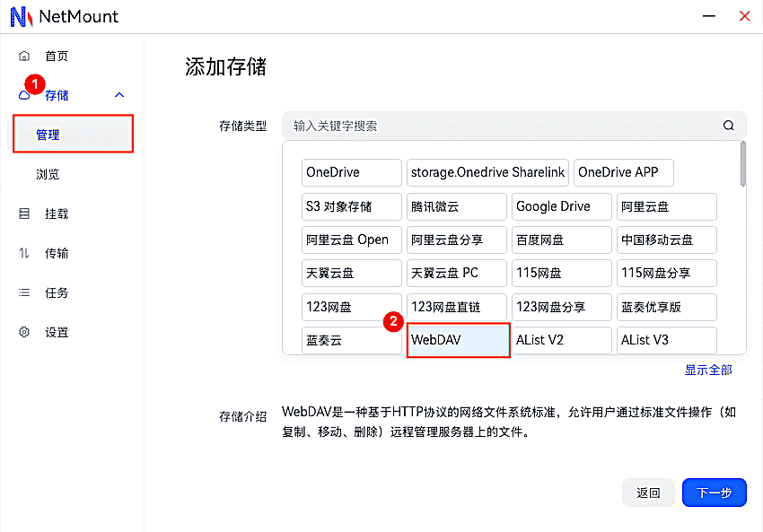Minimize the NetMount window
The image size is (763, 532).
[x=709, y=16]
